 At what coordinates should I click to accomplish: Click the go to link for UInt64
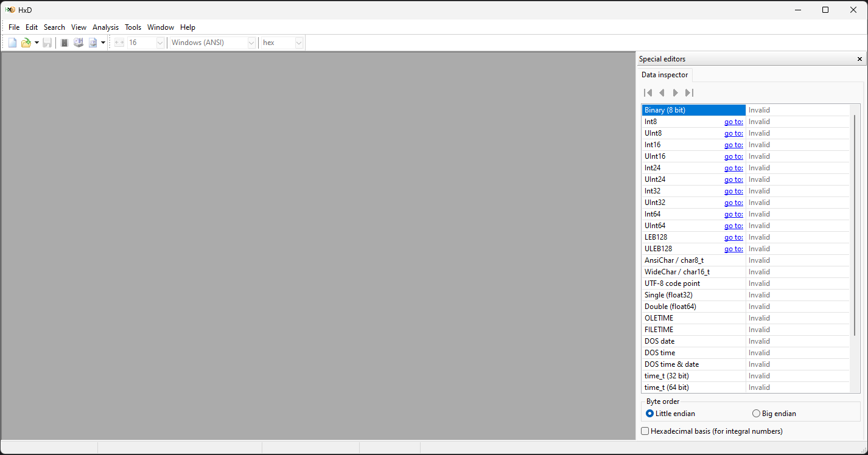[733, 226]
